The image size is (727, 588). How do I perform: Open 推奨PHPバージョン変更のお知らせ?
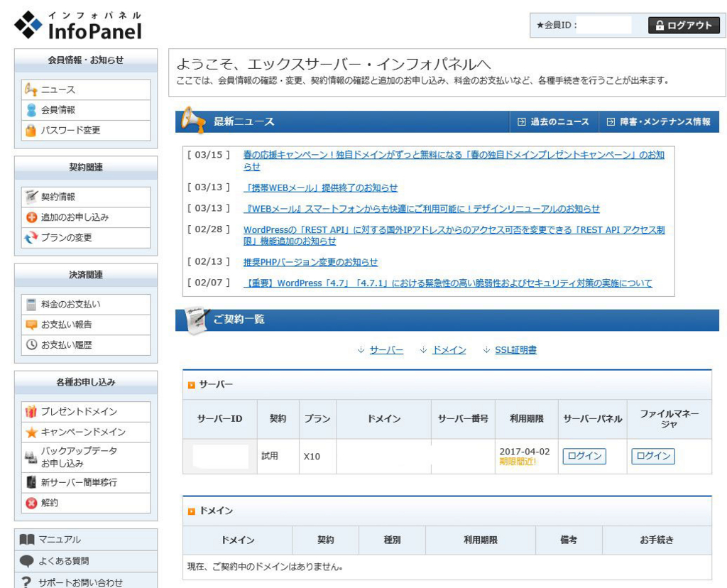point(311,262)
